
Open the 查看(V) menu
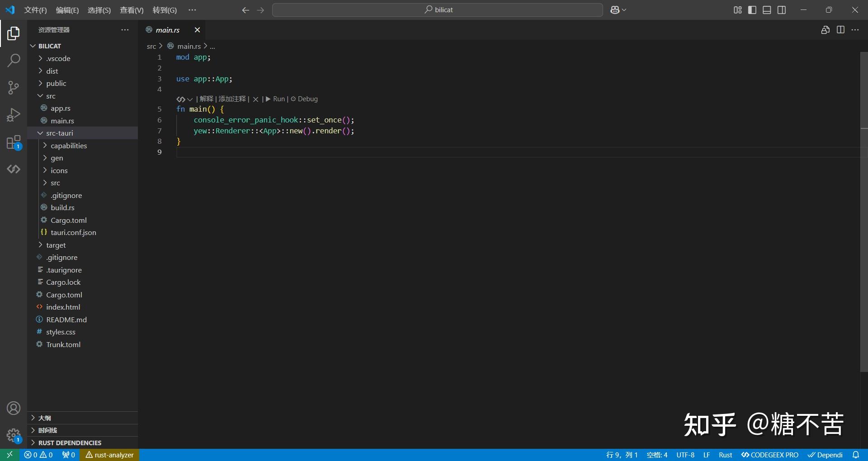(x=132, y=10)
